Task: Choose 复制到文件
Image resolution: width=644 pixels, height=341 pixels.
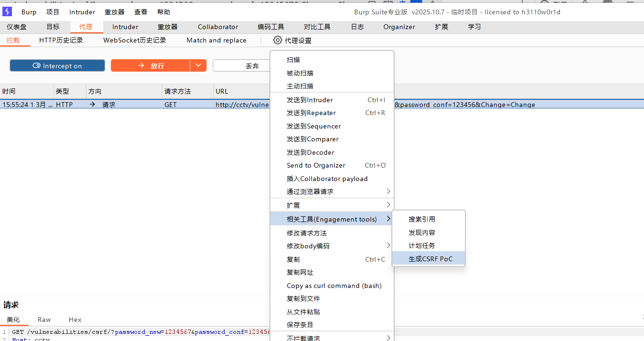Action: 332,298
